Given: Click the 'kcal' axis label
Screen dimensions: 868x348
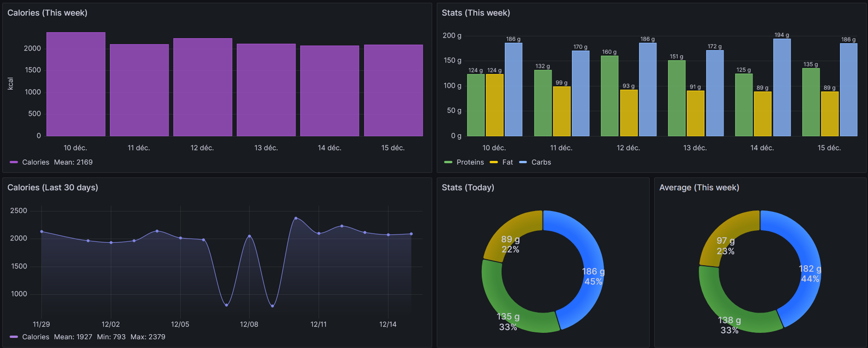Looking at the screenshot, I should click(x=11, y=84).
